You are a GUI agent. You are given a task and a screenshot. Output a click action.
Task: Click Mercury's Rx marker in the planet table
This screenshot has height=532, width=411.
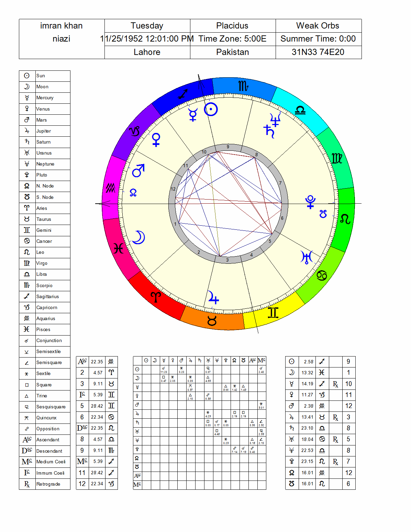tap(335, 384)
